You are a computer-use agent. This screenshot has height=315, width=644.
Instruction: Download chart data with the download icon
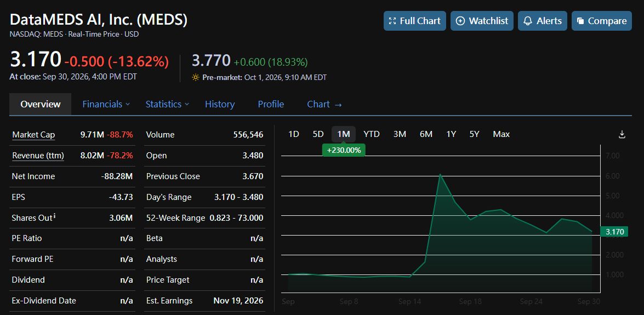(622, 134)
